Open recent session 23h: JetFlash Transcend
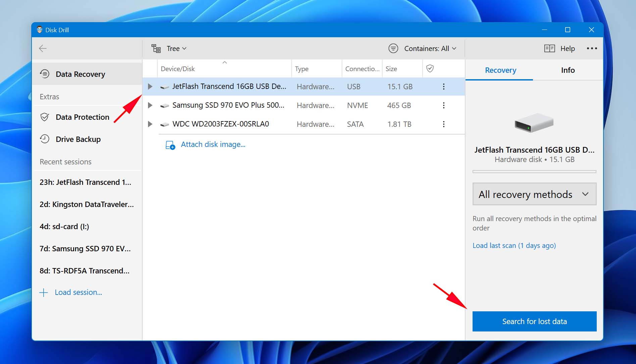This screenshot has width=636, height=364. pos(85,182)
